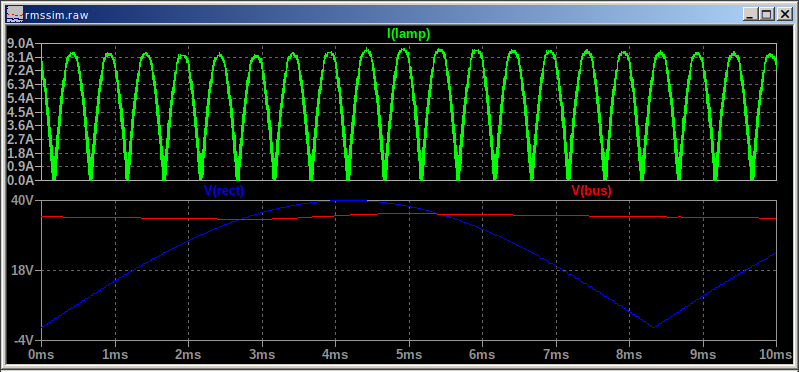799x372 pixels.
Task: Click the 40V axis label
Action: 22,201
